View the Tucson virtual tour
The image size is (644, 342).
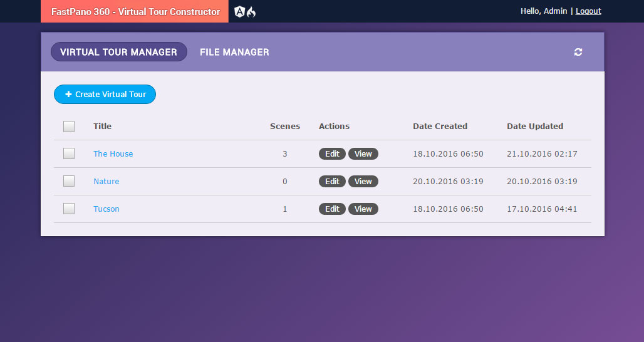pyautogui.click(x=363, y=209)
